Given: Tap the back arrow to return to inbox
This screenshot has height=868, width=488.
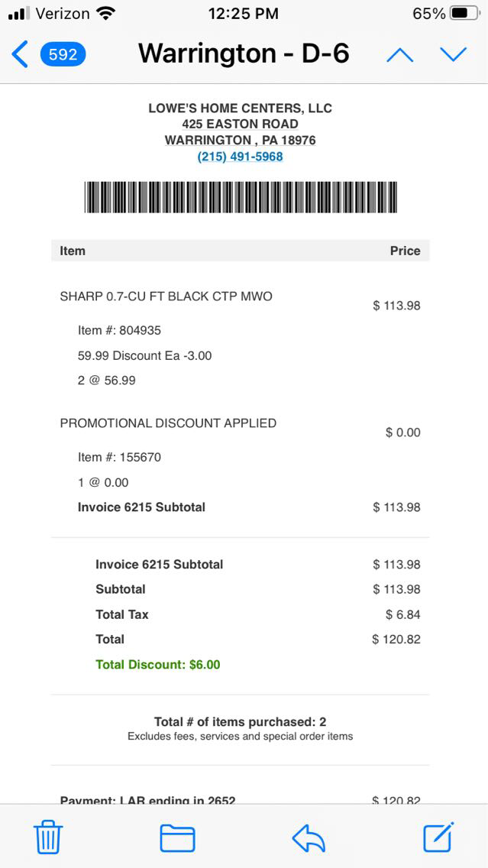Looking at the screenshot, I should (x=21, y=54).
